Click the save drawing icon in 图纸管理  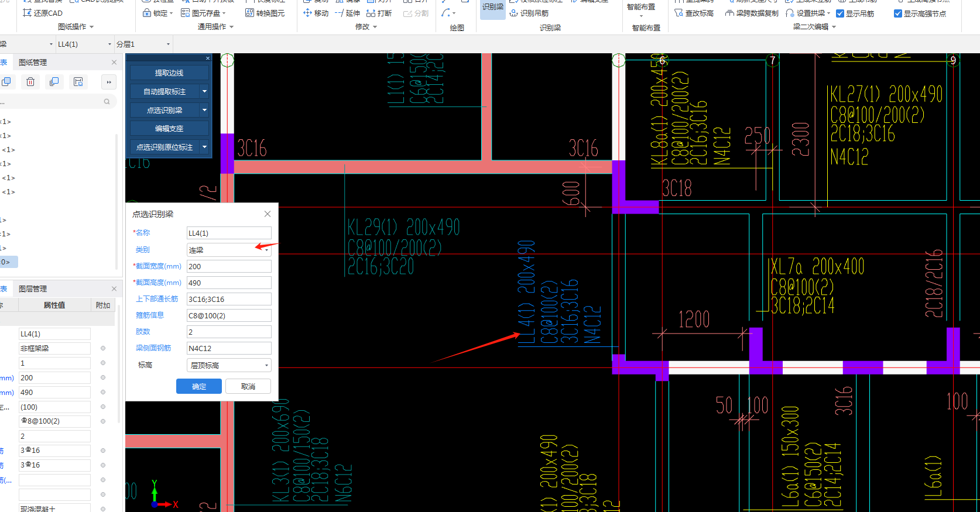click(x=78, y=82)
